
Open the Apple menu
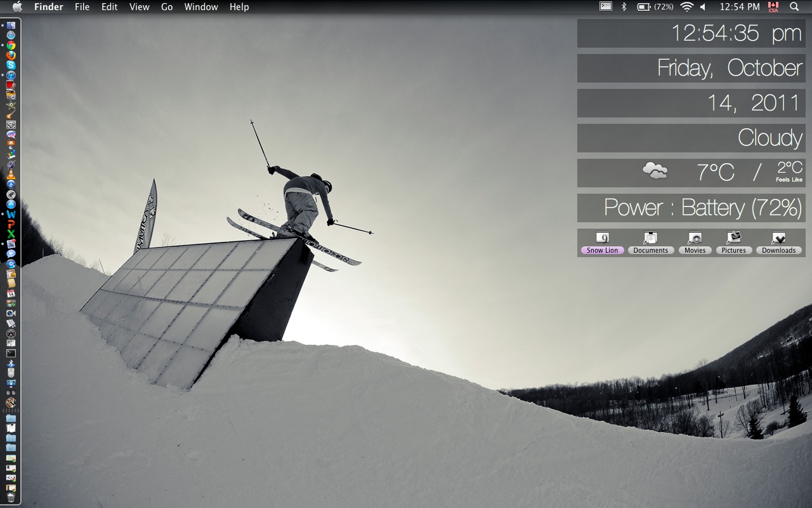click(17, 7)
